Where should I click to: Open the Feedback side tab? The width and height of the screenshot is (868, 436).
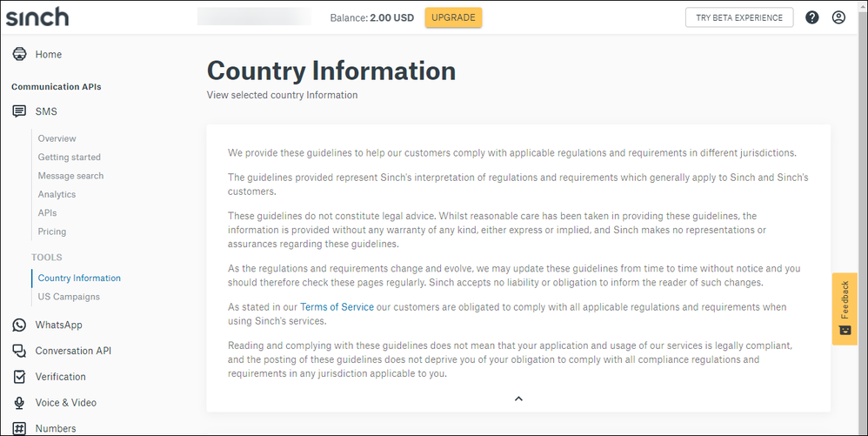[845, 309]
